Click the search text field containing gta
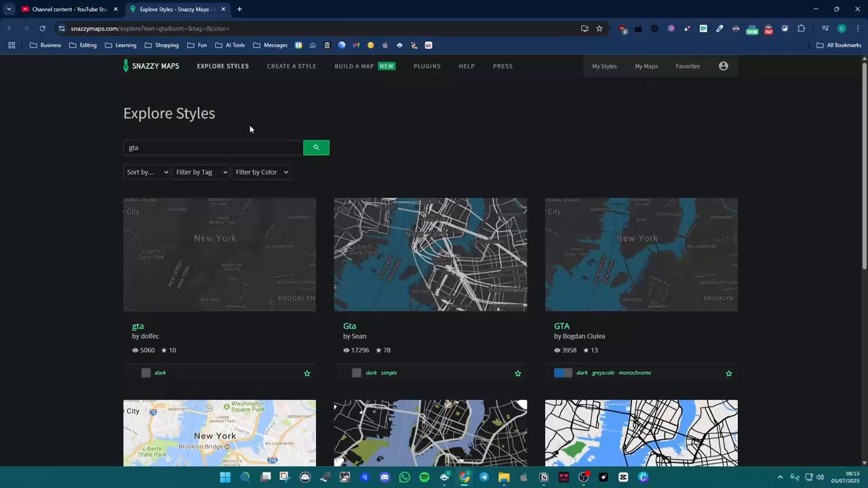The width and height of the screenshot is (868, 488). pos(213,148)
